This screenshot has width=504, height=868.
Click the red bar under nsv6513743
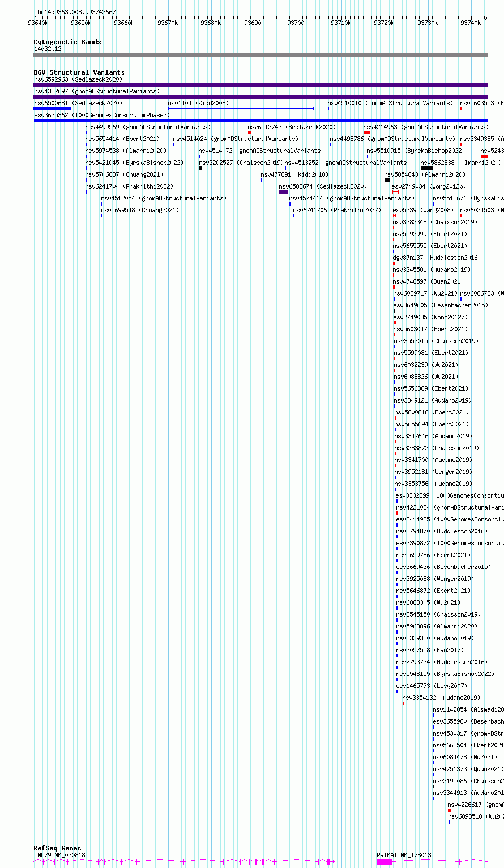250,132
